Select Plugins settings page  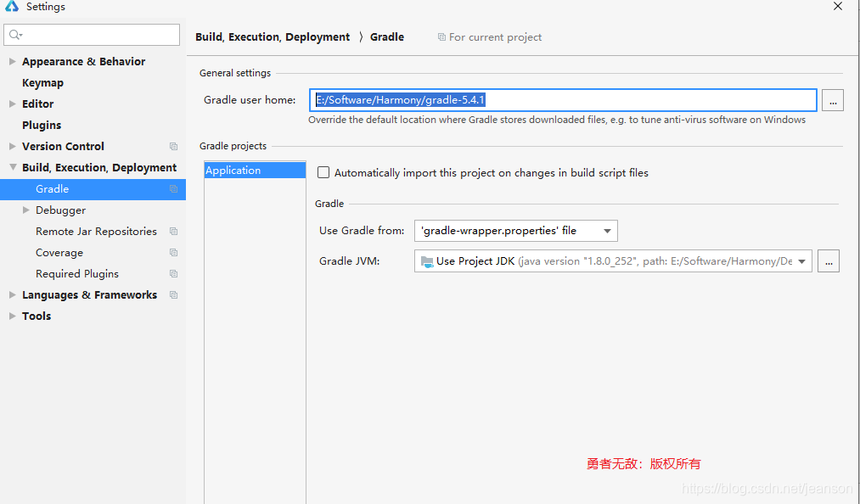[x=42, y=125]
